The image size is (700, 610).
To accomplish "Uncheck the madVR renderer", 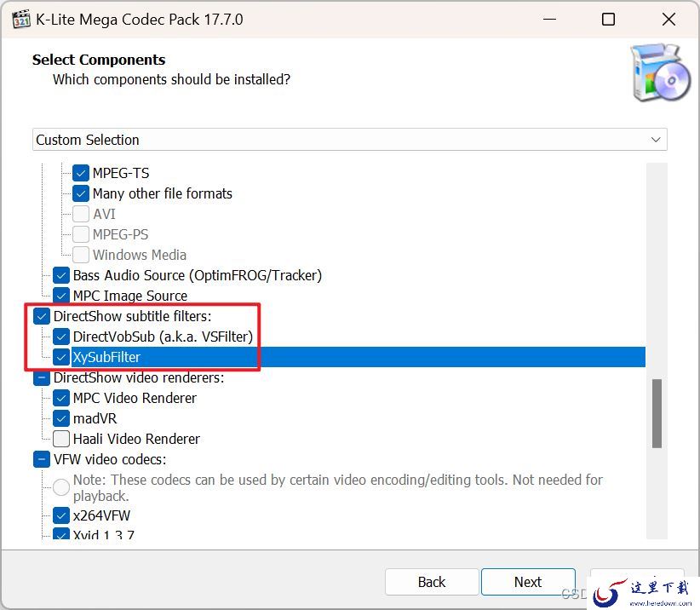I will pos(61,418).
